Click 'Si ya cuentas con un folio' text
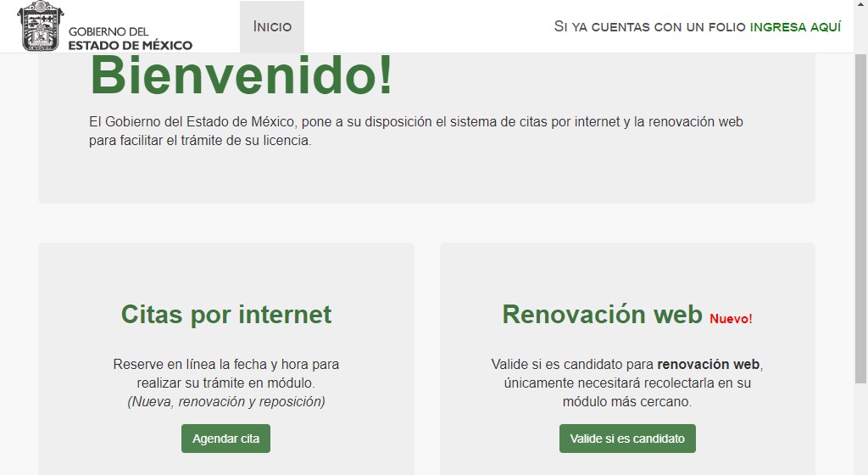Viewport: 868px width, 475px height. (x=650, y=26)
